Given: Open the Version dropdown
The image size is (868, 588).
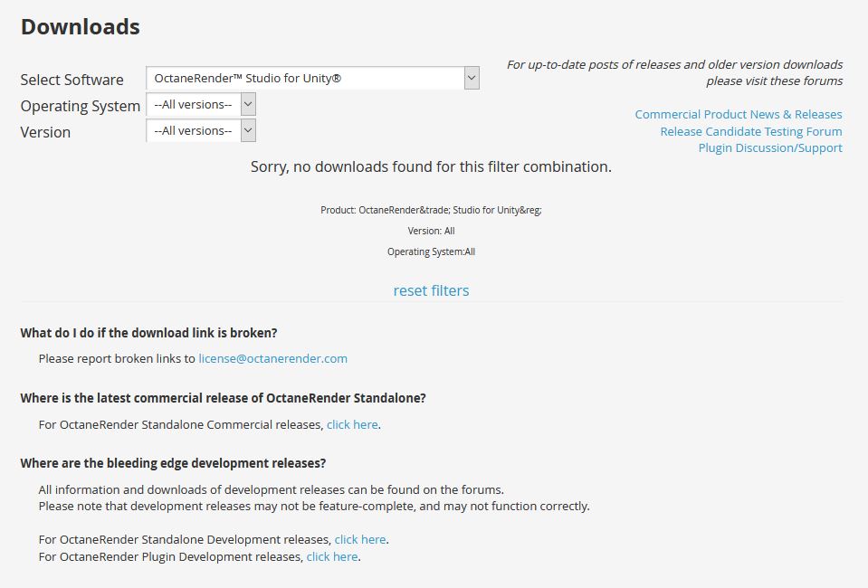Looking at the screenshot, I should [201, 131].
